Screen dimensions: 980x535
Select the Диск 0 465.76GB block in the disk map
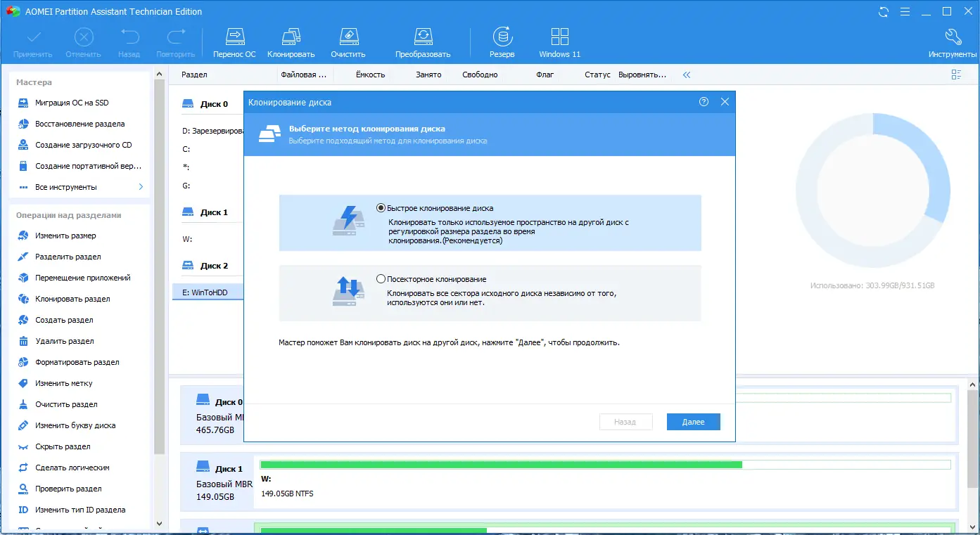coord(212,415)
